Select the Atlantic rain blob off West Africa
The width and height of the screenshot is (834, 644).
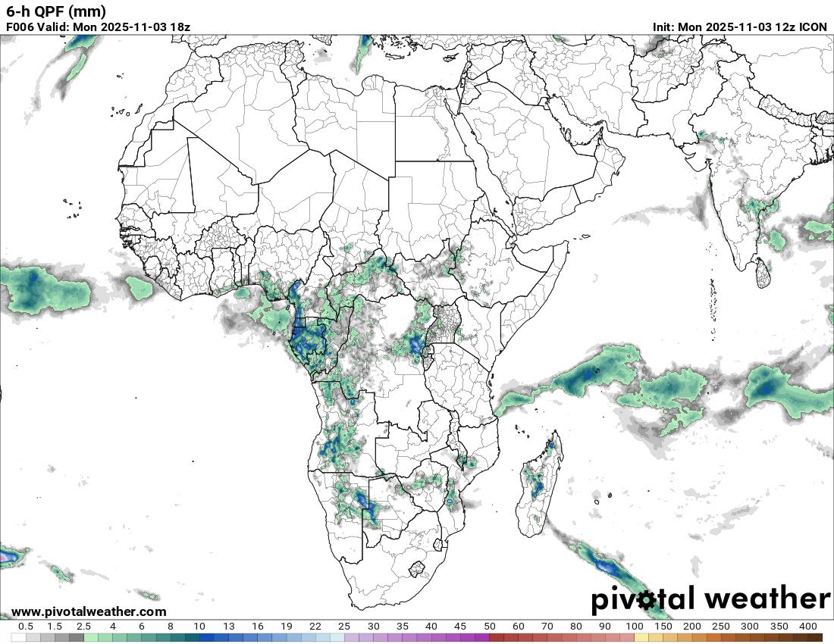pos(38,289)
